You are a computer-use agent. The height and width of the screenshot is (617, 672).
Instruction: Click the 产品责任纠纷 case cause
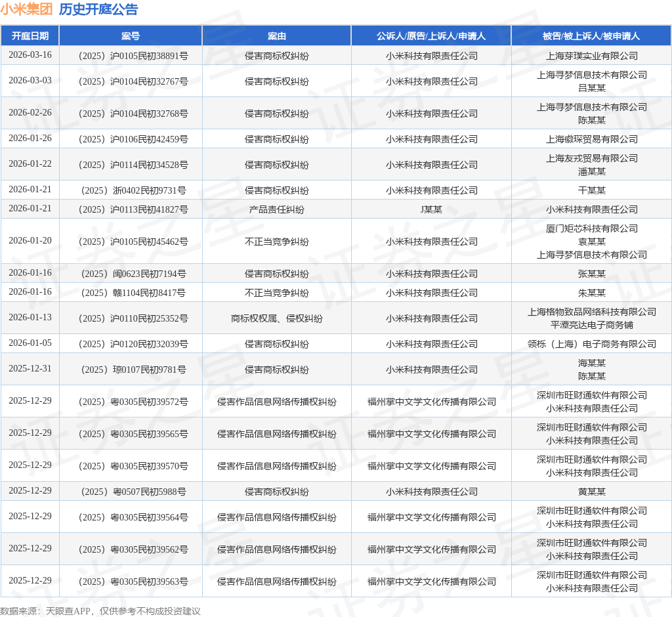[x=276, y=209]
